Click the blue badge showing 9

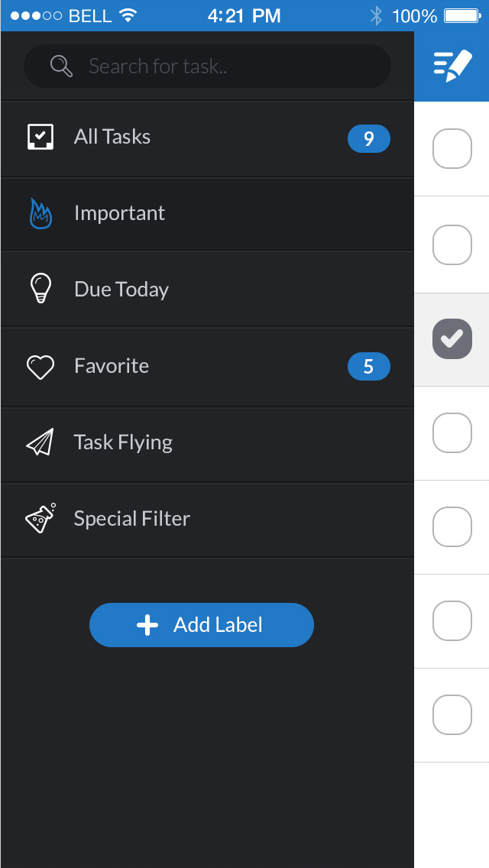point(369,139)
